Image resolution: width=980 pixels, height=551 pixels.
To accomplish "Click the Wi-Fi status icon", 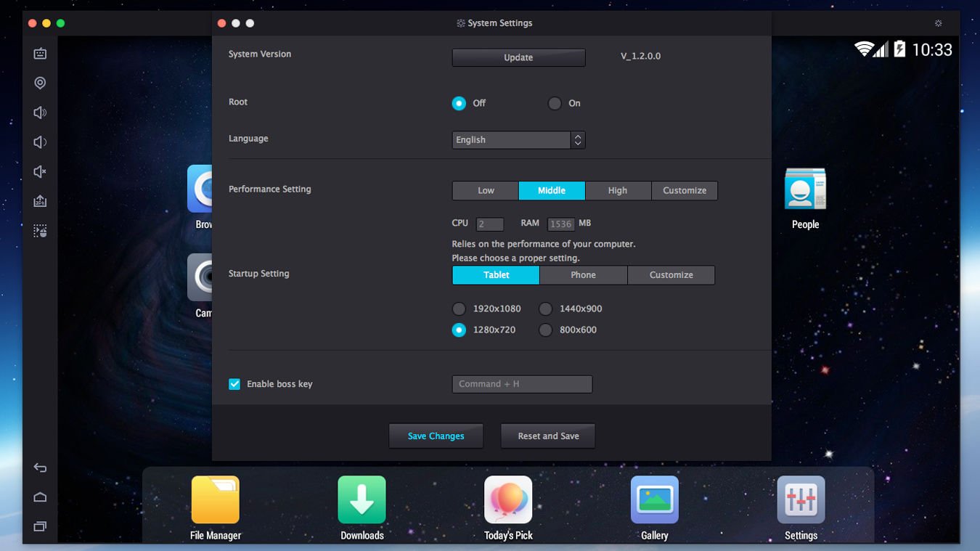I will pyautogui.click(x=863, y=49).
